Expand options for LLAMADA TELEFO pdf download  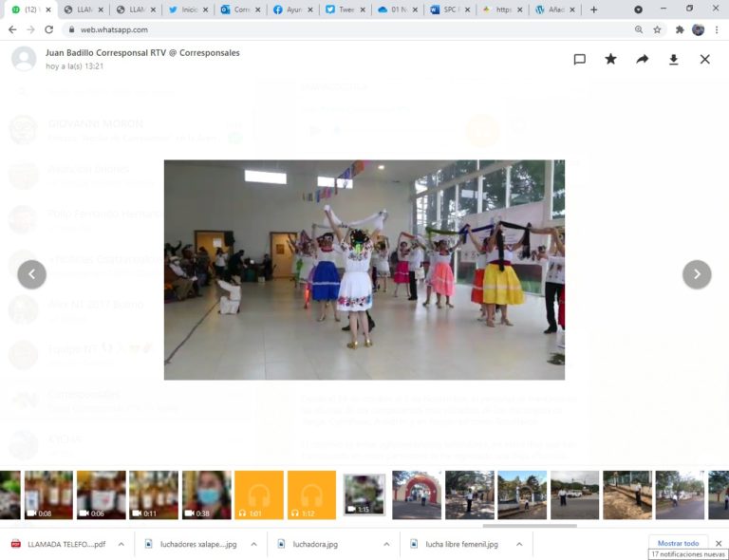121,545
